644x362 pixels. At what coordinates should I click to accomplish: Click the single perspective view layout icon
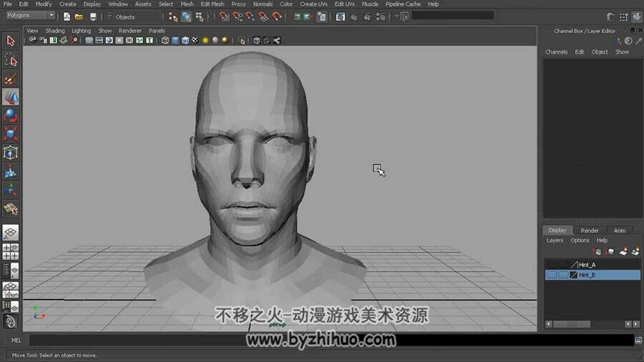pos(11,233)
